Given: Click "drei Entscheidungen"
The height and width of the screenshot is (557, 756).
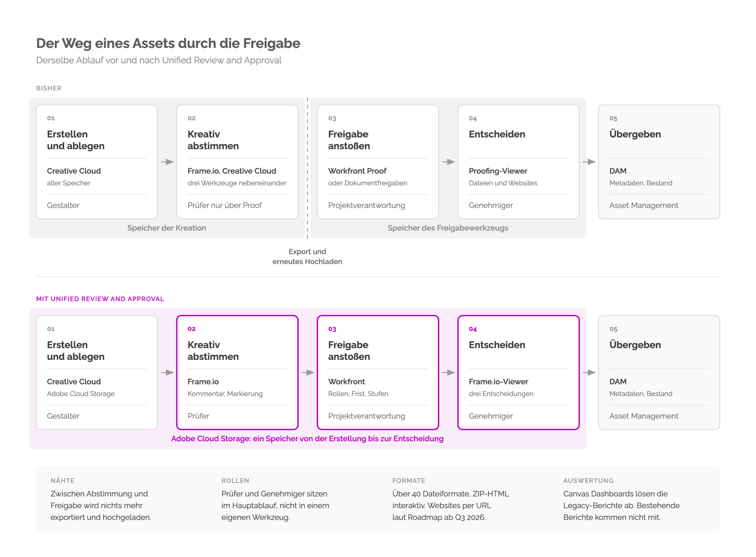Looking at the screenshot, I should pos(501,394).
